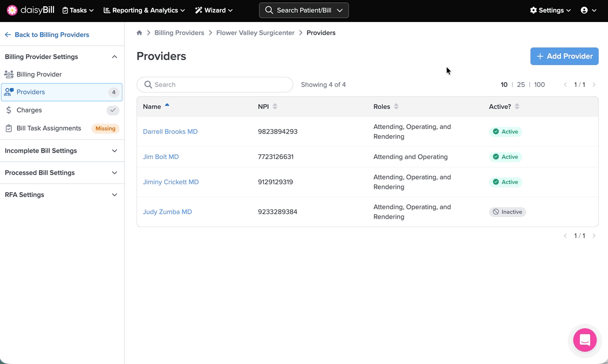Open the pink chat support widget
This screenshot has width=608, height=364.
point(585,340)
